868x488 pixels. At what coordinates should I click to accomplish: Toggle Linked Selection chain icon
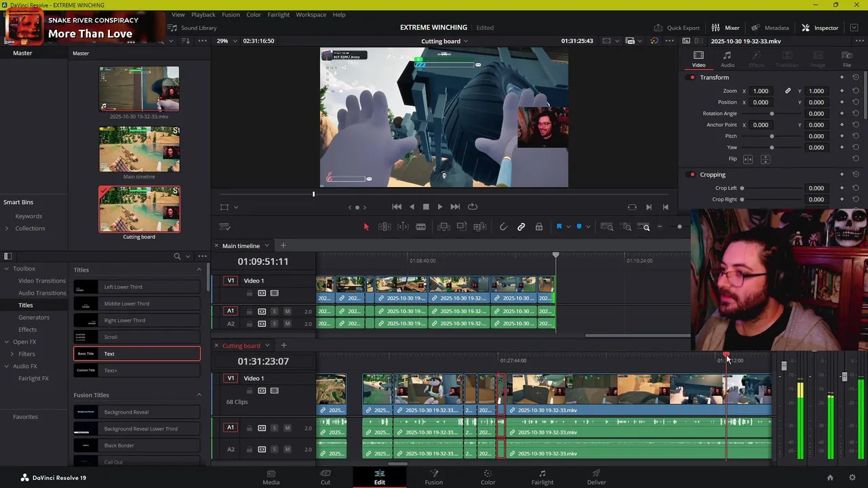pyautogui.click(x=521, y=227)
